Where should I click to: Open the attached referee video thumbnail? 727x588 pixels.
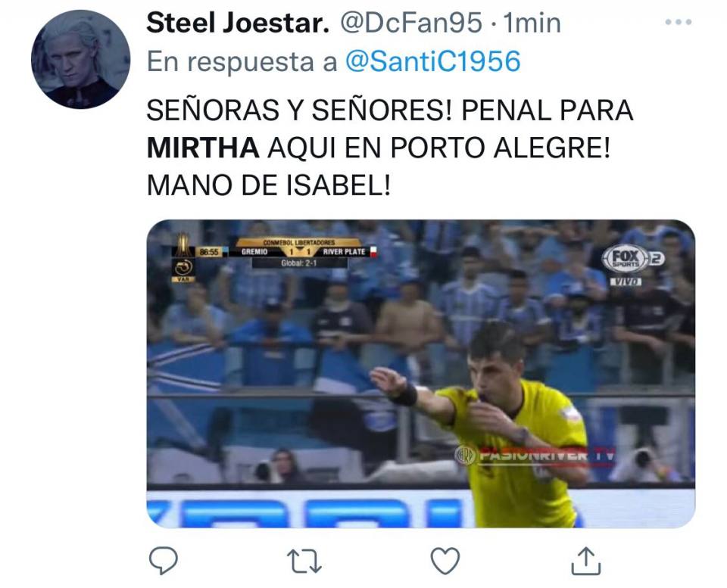pos(420,374)
